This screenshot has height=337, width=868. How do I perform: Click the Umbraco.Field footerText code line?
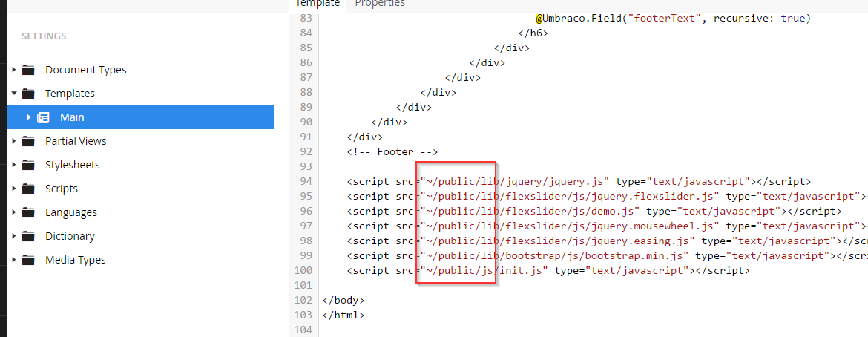(673, 19)
